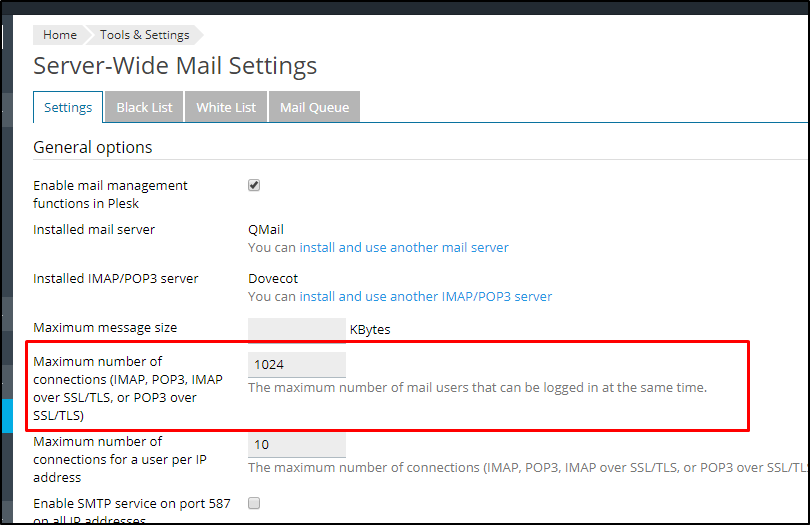Image resolution: width=810 pixels, height=525 pixels.
Task: Select the per-IP connections field showing 10
Action: point(297,445)
